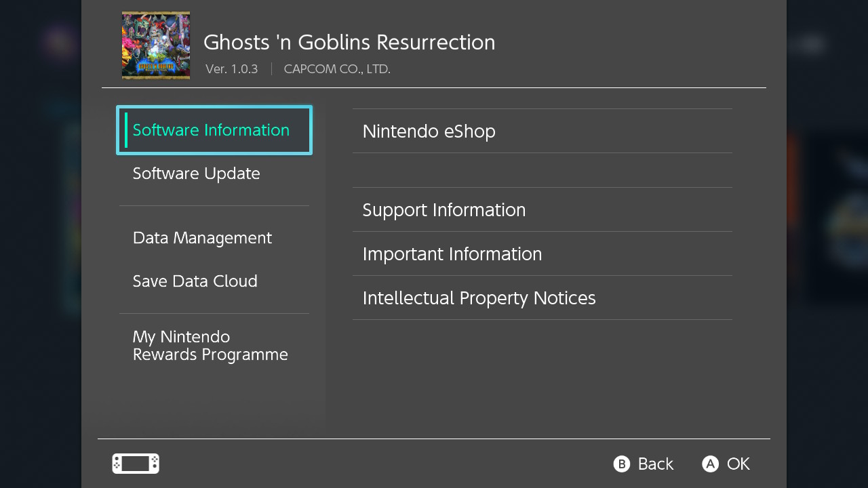
Task: Open Important Information
Action: click(542, 253)
